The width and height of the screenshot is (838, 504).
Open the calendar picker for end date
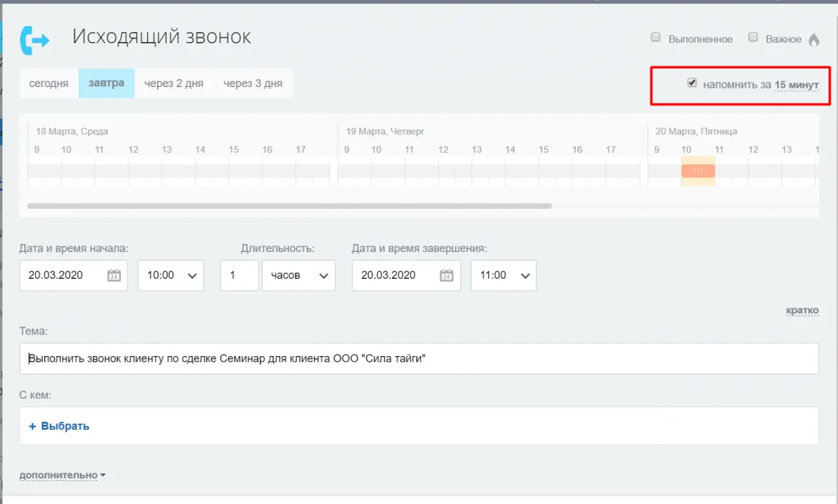[446, 276]
